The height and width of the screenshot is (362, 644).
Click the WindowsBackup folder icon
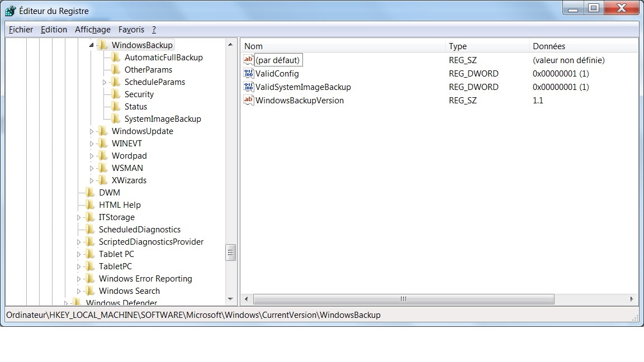(x=103, y=45)
